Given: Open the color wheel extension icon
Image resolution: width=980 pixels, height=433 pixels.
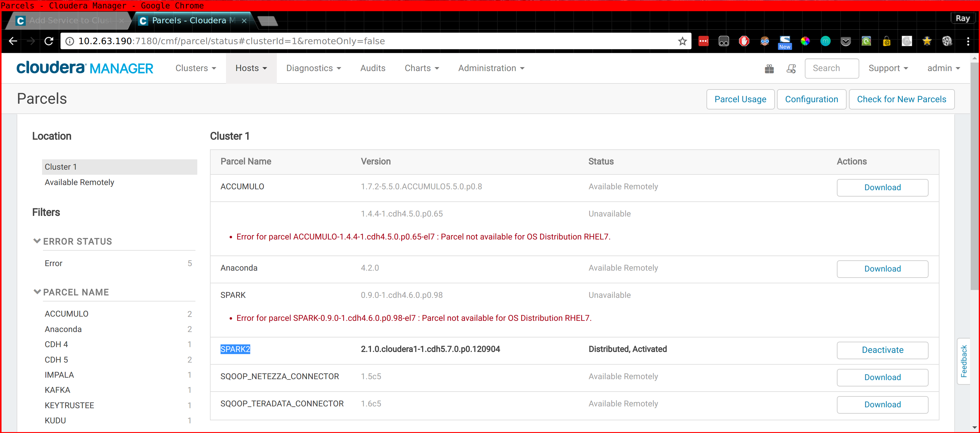Looking at the screenshot, I should (x=805, y=41).
